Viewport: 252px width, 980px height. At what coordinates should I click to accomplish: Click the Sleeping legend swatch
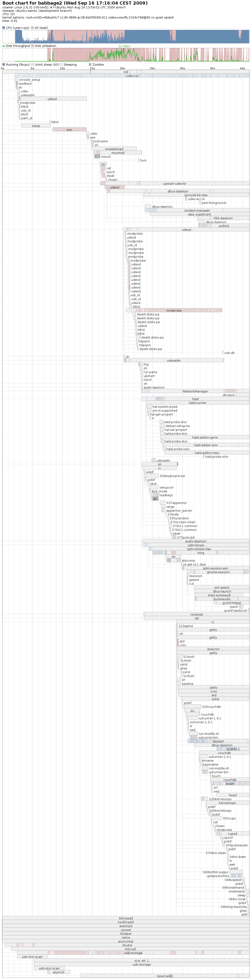[x=61, y=65]
